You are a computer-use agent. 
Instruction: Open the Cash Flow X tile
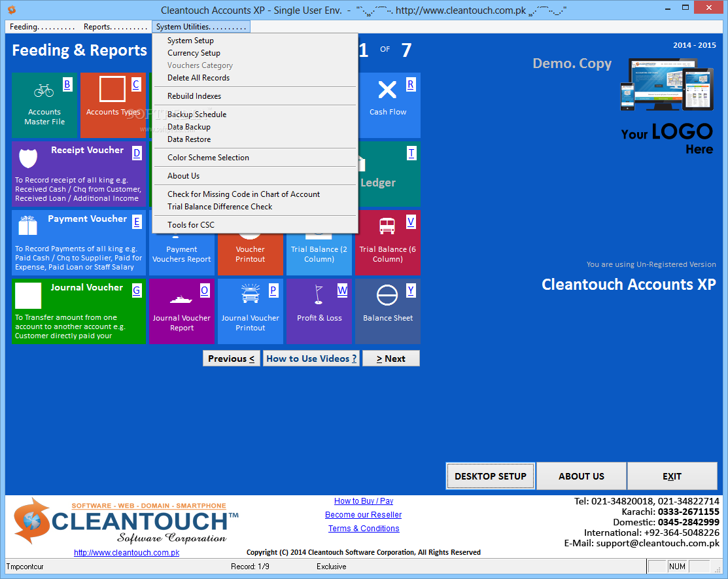[389, 105]
